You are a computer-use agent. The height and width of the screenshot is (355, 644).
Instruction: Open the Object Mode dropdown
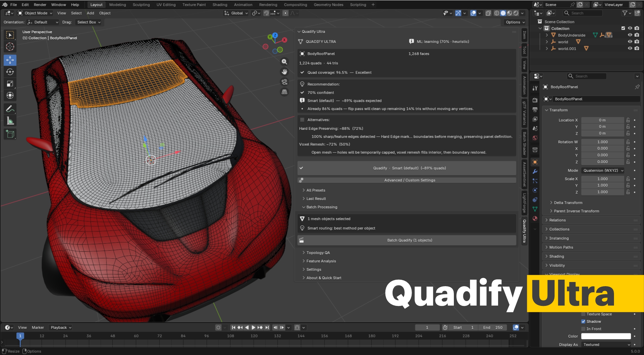click(x=35, y=13)
